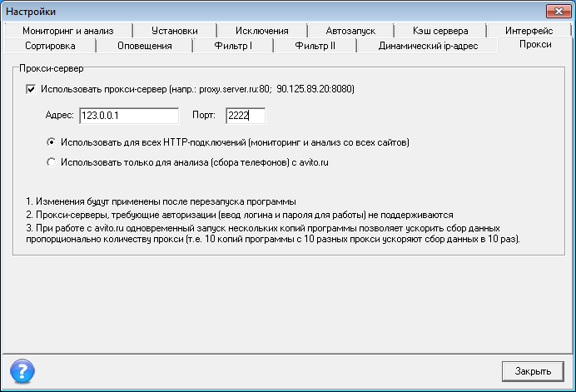Screen dimensions: 576x392
Task: Click note '3. При работе с avito.ru'
Action: pos(273,234)
